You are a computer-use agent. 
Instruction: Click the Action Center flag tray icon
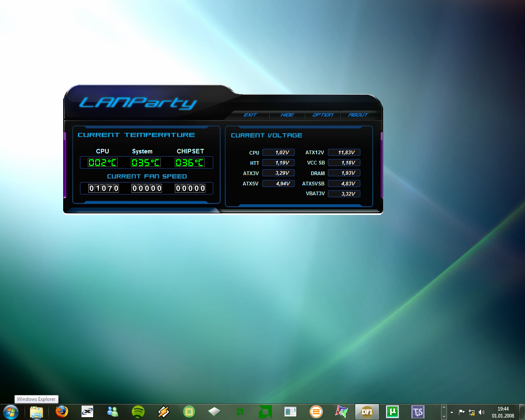click(x=461, y=412)
